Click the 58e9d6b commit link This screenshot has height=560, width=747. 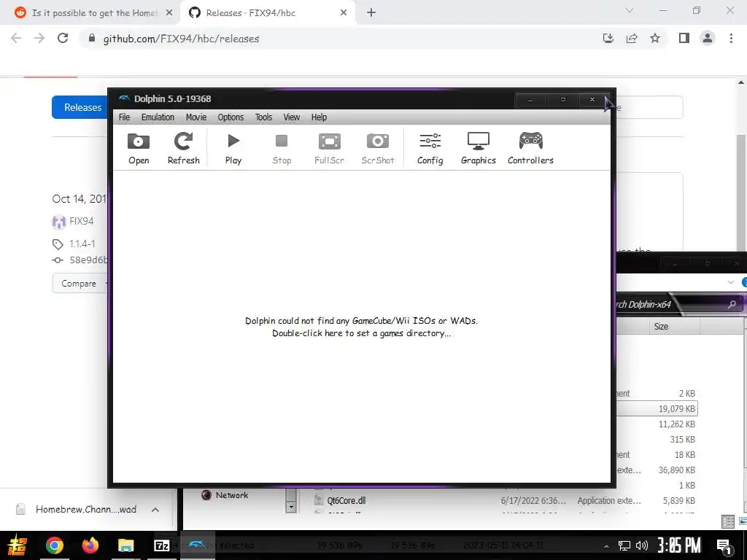tap(88, 260)
